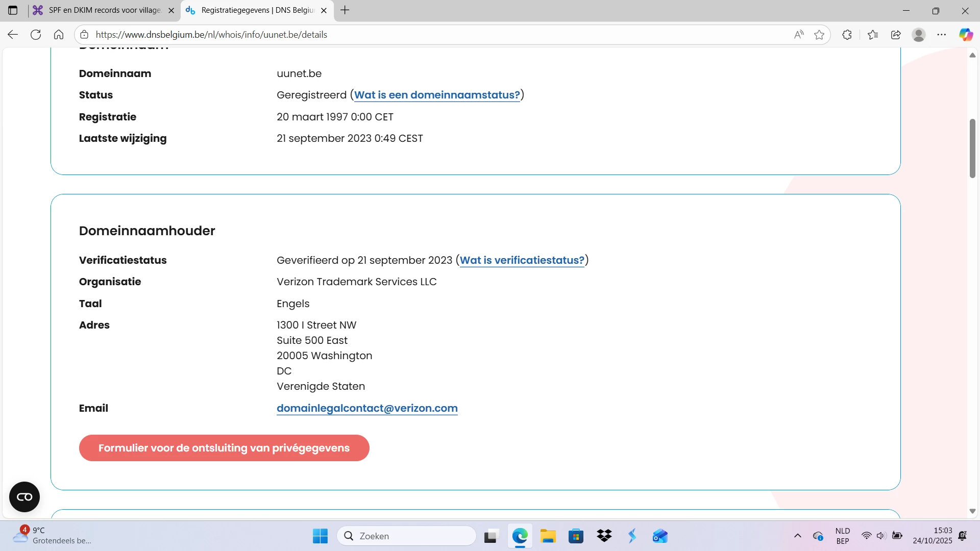Click 'Formulier voor de ontsluiting van privégegevens' button
980x551 pixels.
pyautogui.click(x=224, y=448)
